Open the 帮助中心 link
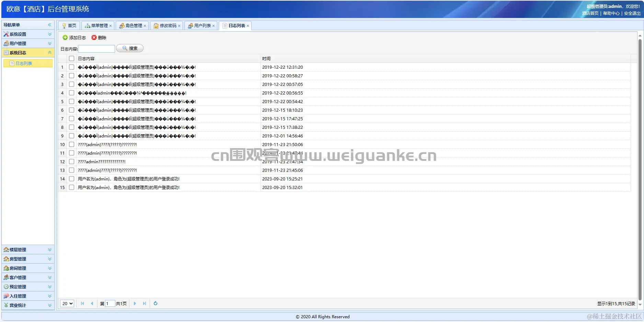644x322 pixels. 611,13
